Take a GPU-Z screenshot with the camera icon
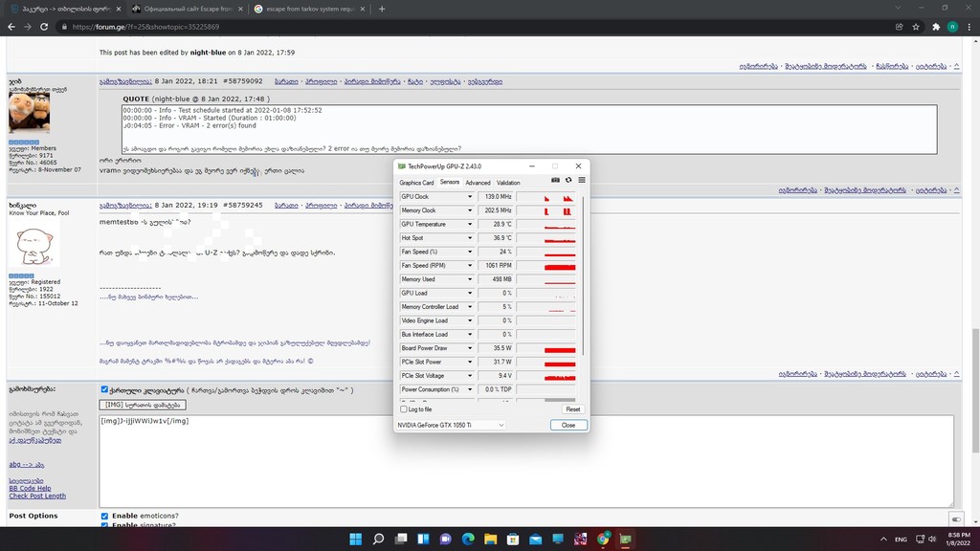The height and width of the screenshot is (551, 980). pyautogui.click(x=555, y=180)
